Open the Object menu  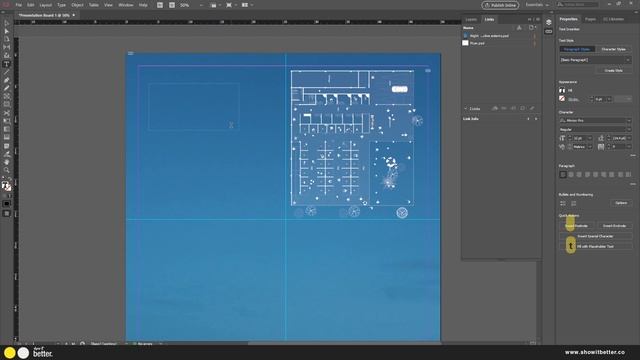tap(77, 5)
